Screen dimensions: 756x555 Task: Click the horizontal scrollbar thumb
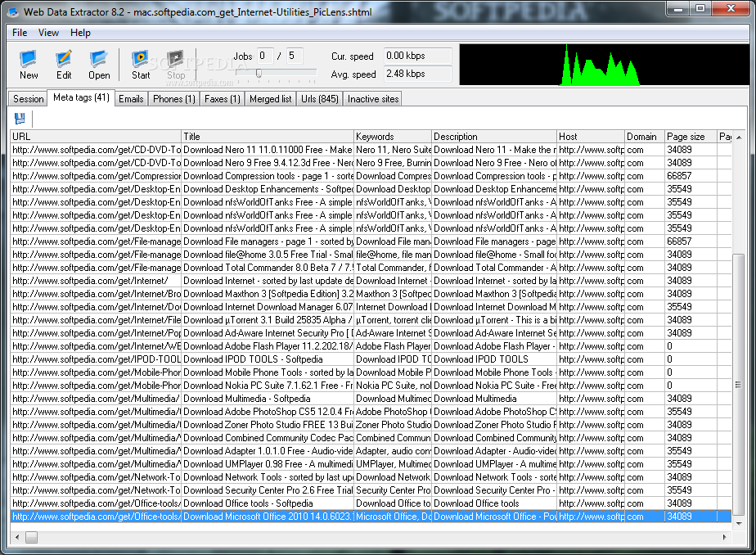[31, 537]
